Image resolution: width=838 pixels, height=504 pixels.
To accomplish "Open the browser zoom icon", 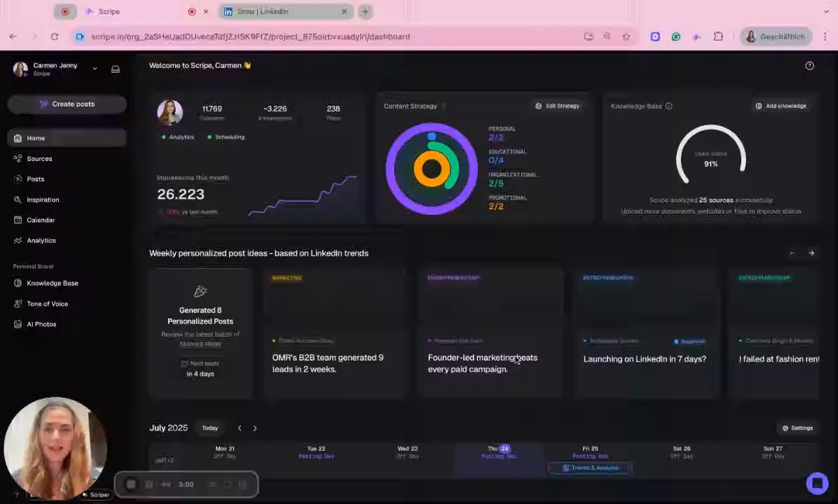I will click(607, 36).
